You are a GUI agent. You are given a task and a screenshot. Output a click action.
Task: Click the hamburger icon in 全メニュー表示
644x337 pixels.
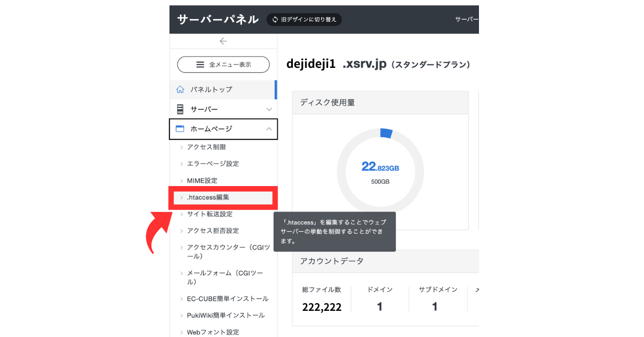200,64
